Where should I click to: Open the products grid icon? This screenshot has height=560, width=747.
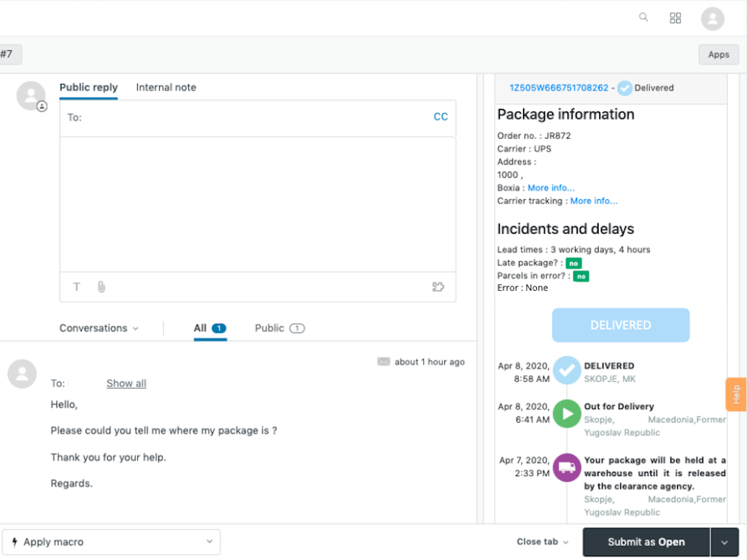coord(676,18)
